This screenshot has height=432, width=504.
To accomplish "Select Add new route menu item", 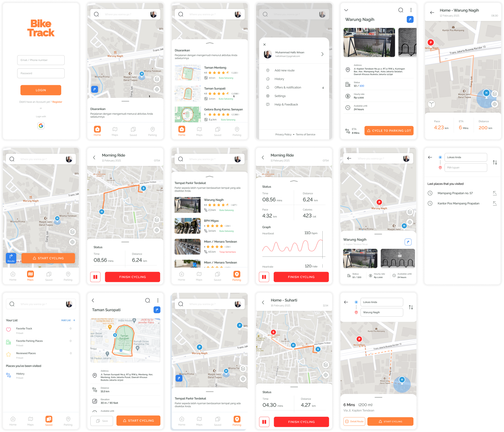I will tap(284, 70).
